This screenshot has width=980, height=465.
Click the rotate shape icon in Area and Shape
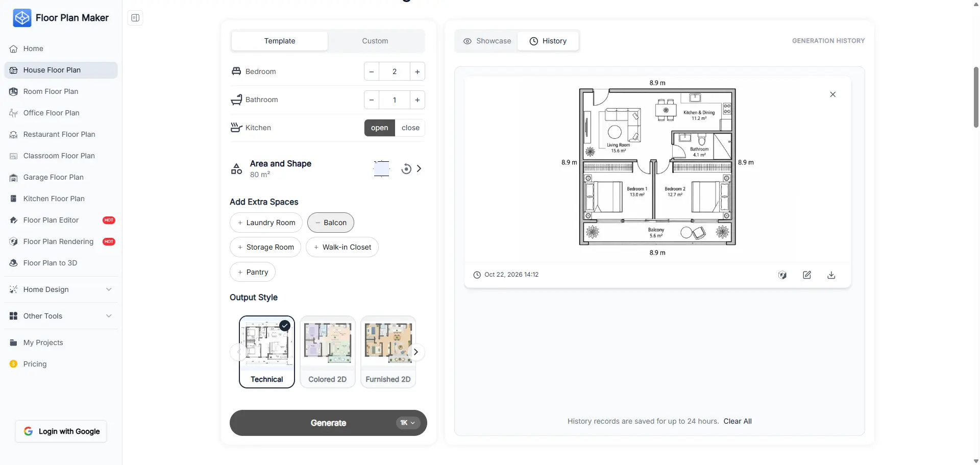tap(406, 169)
